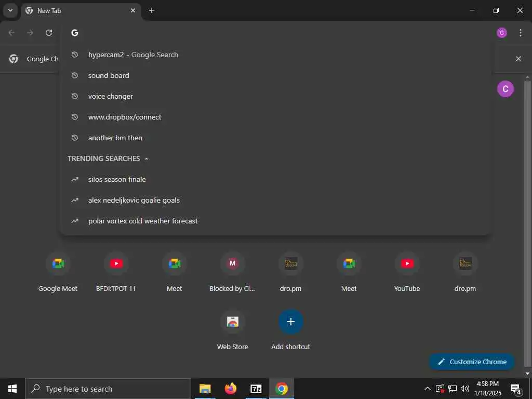Open the tab search dropdown arrow

tap(10, 10)
